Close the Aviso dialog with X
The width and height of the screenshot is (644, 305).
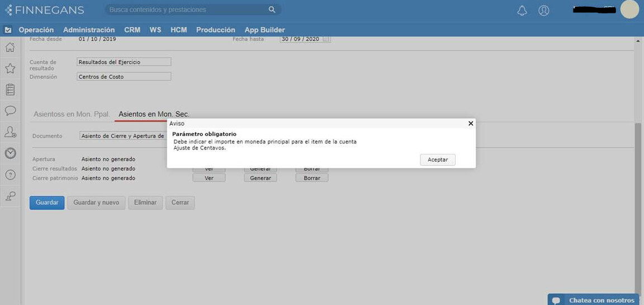471,123
